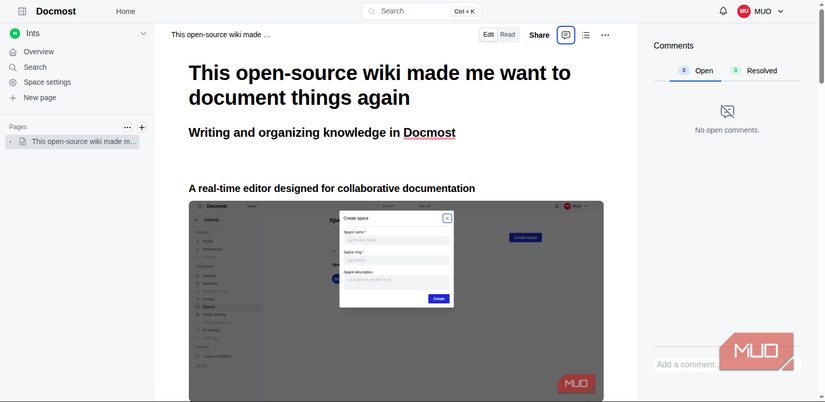Switch to Read mode

(x=507, y=35)
